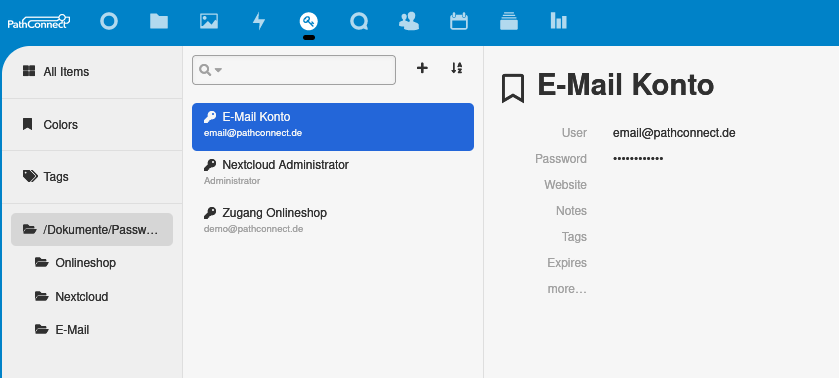Click the User field label

[x=574, y=133]
